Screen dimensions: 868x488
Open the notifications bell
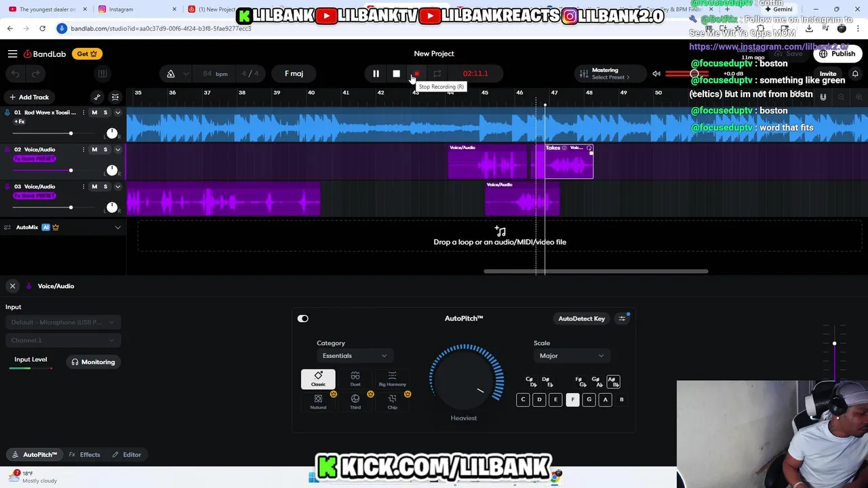855,73
